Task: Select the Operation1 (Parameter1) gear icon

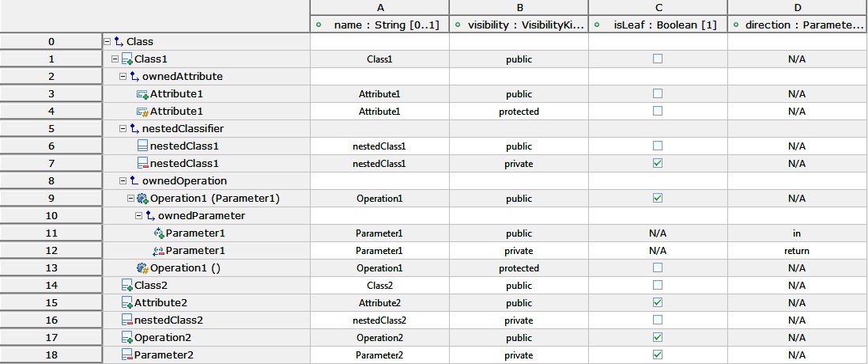Action: pos(142,199)
